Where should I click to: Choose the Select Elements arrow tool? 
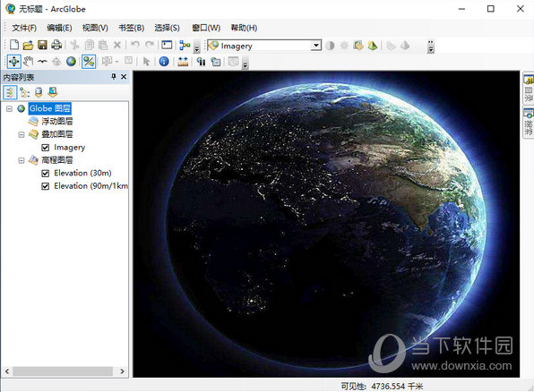(146, 62)
